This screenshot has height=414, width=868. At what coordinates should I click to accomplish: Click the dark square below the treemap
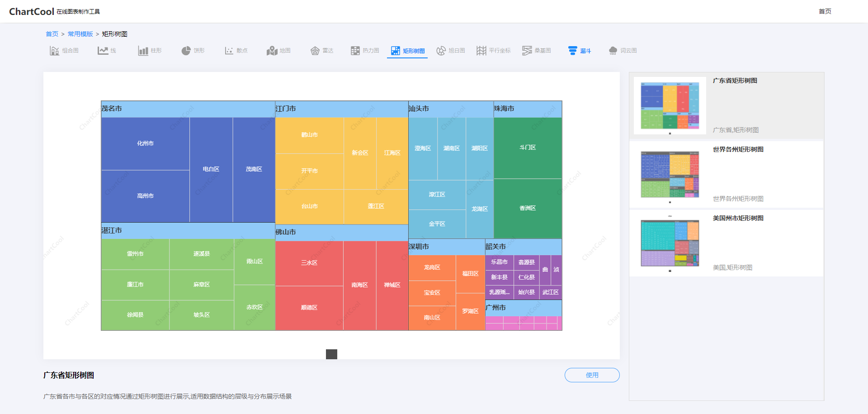pyautogui.click(x=331, y=354)
